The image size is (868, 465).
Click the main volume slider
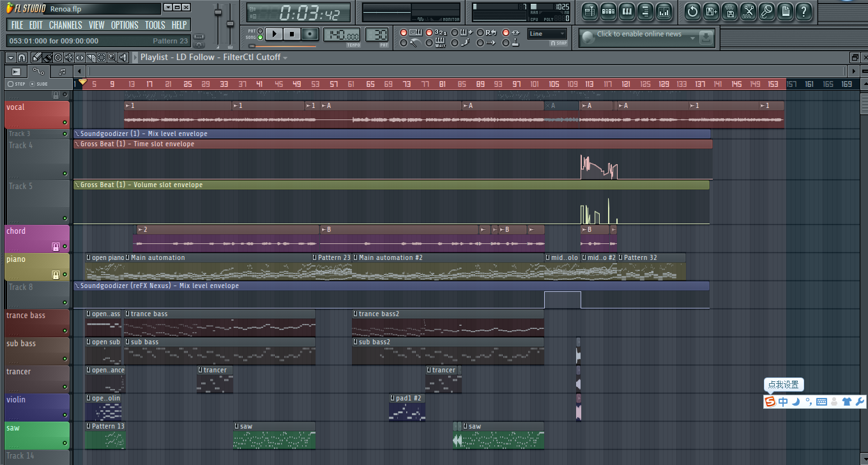(218, 24)
